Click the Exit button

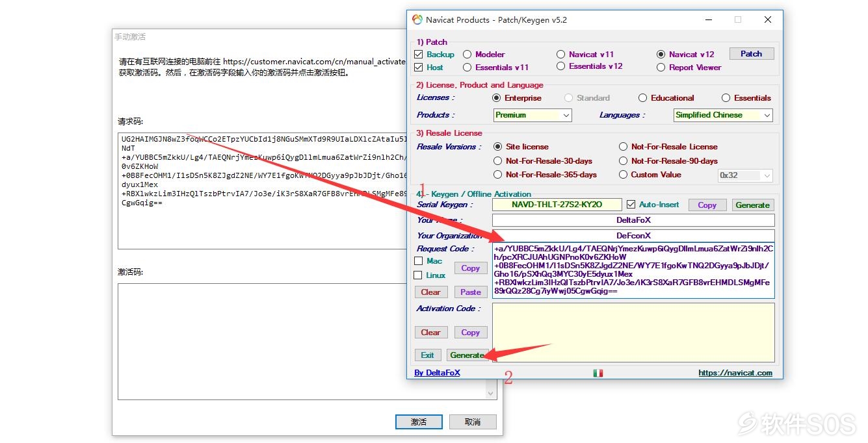[427, 355]
